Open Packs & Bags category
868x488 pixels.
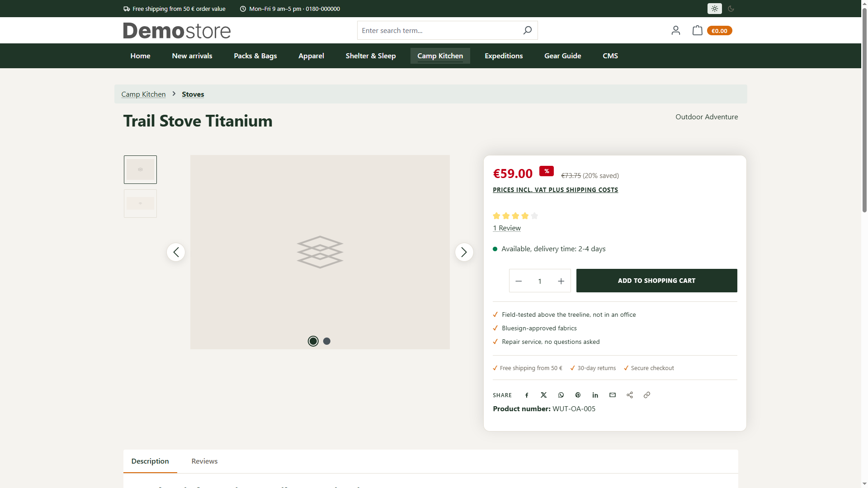point(255,56)
